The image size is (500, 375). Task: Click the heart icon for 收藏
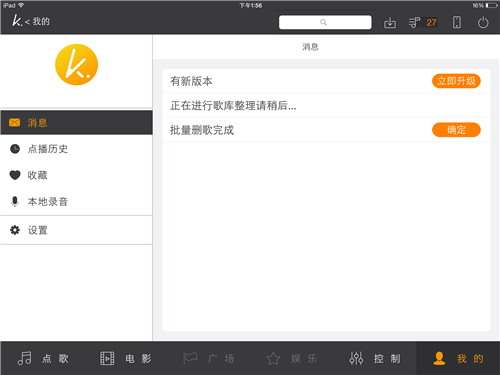[x=15, y=175]
